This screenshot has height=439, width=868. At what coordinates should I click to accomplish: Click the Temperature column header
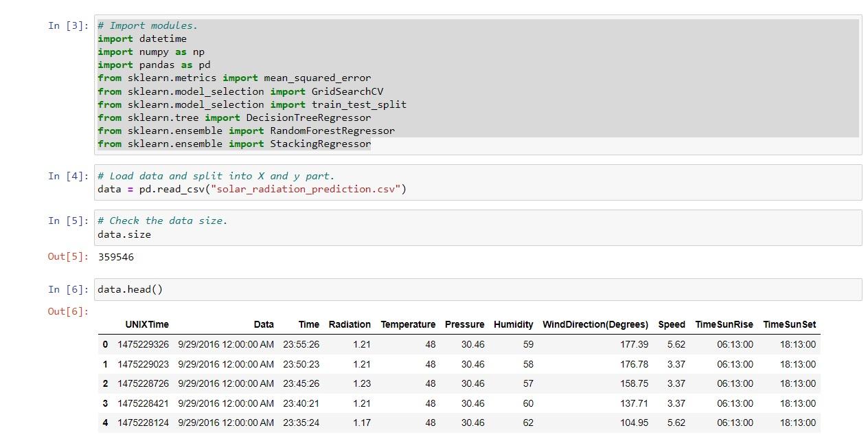coord(408,324)
